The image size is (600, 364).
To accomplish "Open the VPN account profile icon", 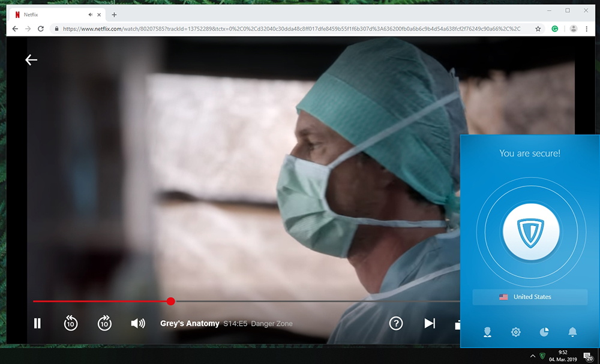I will click(487, 332).
